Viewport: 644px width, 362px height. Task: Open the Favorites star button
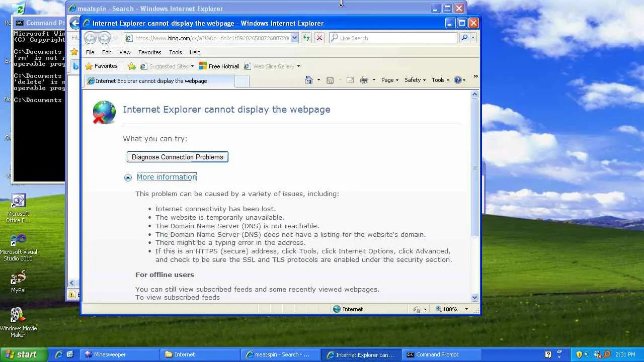click(x=101, y=66)
